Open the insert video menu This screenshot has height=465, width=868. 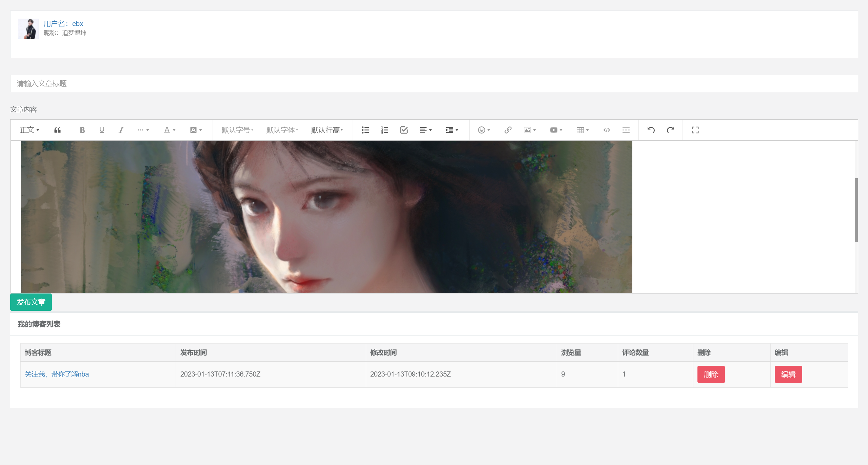point(556,130)
